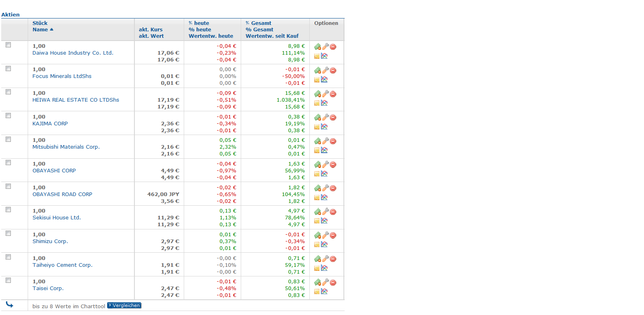Click the red delete icon for HEIWA REAL ESTATE
This screenshot has width=644, height=315.
(x=333, y=94)
